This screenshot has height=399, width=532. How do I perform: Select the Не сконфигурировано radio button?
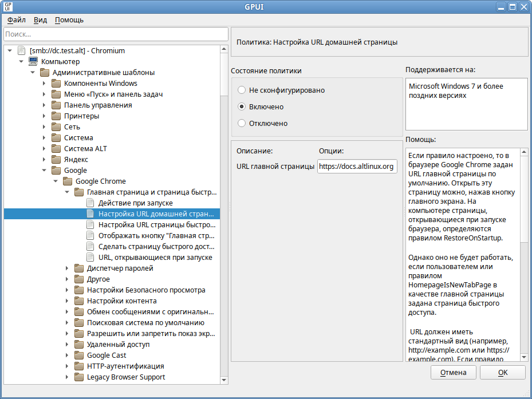pos(242,90)
